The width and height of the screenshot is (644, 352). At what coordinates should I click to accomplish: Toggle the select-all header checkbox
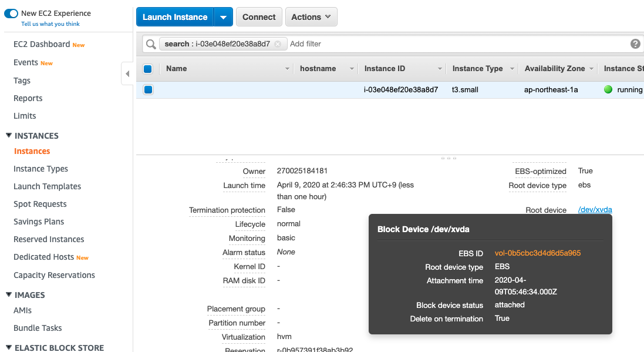[148, 69]
